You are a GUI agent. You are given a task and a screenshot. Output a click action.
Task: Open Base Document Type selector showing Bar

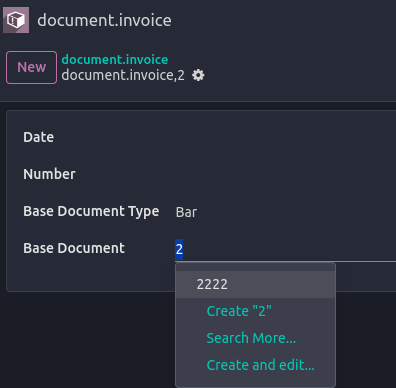pyautogui.click(x=285, y=212)
